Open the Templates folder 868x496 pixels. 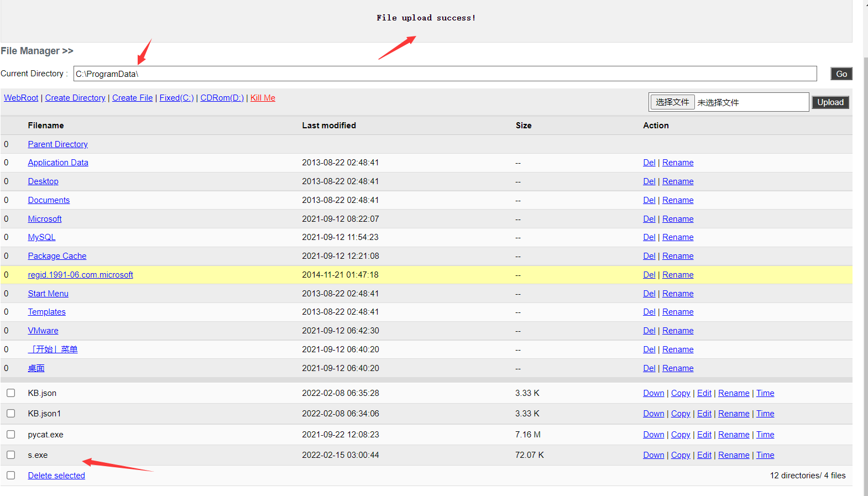47,312
